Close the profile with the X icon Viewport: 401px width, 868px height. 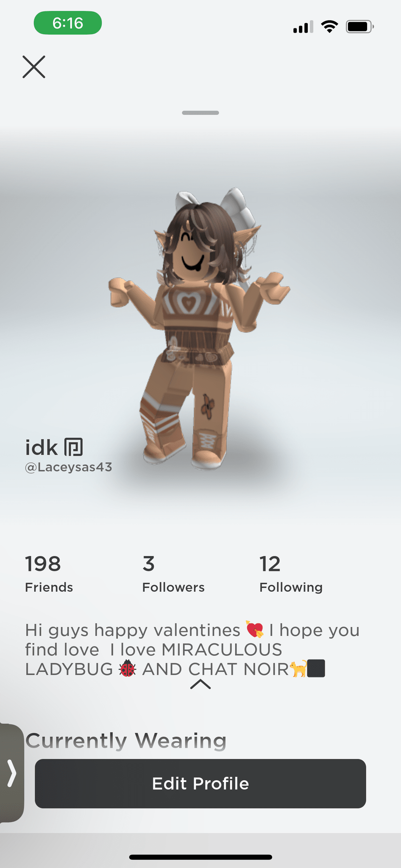tap(34, 67)
